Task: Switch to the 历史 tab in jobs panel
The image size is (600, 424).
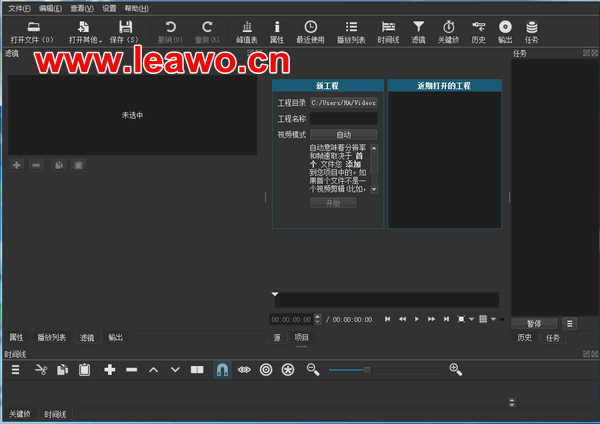Action: point(525,338)
